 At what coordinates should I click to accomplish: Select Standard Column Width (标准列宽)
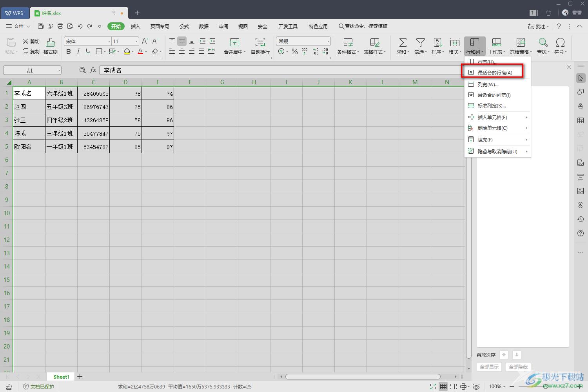497,105
